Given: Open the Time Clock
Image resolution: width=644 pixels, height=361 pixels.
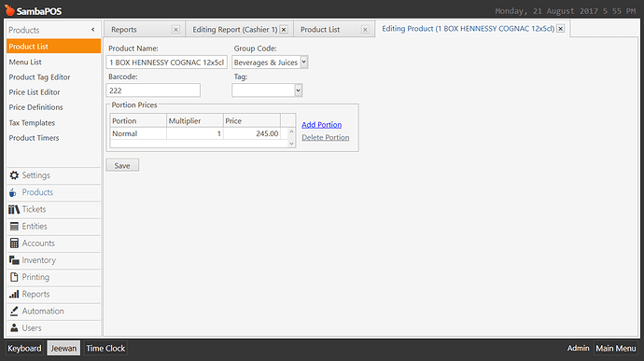Looking at the screenshot, I should 105,348.
